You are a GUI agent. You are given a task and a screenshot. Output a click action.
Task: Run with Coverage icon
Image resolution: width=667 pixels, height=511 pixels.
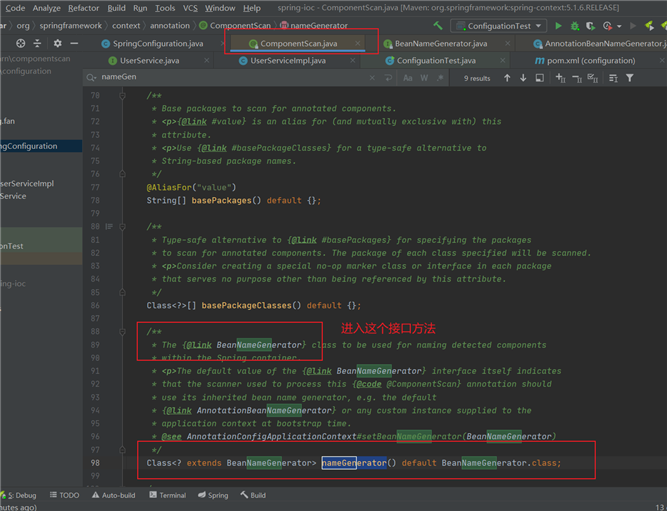pyautogui.click(x=590, y=26)
